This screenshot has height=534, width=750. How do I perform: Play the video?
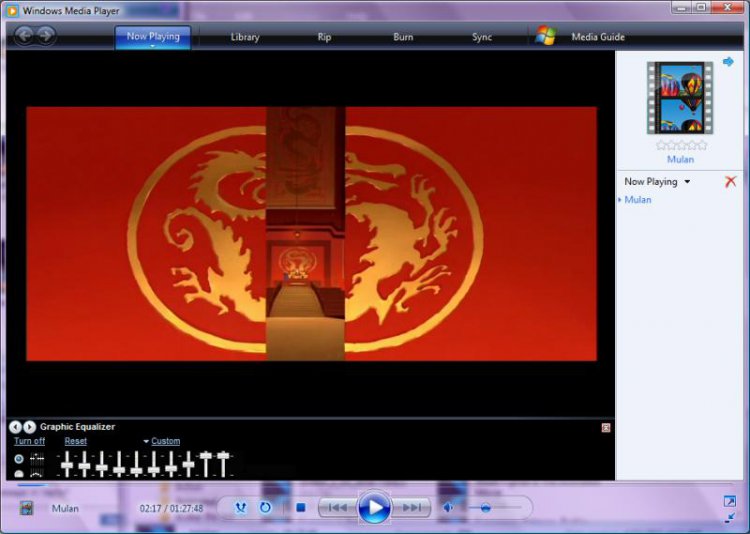pos(374,507)
